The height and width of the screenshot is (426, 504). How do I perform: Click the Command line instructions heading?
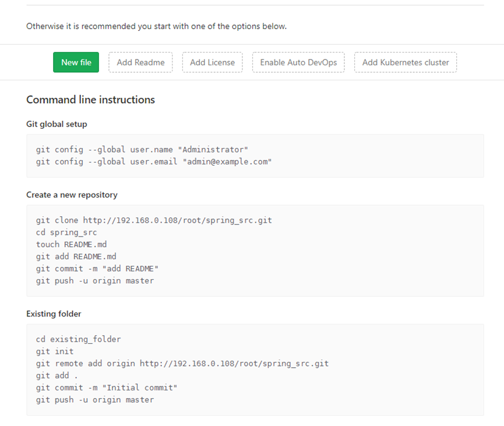coord(90,100)
